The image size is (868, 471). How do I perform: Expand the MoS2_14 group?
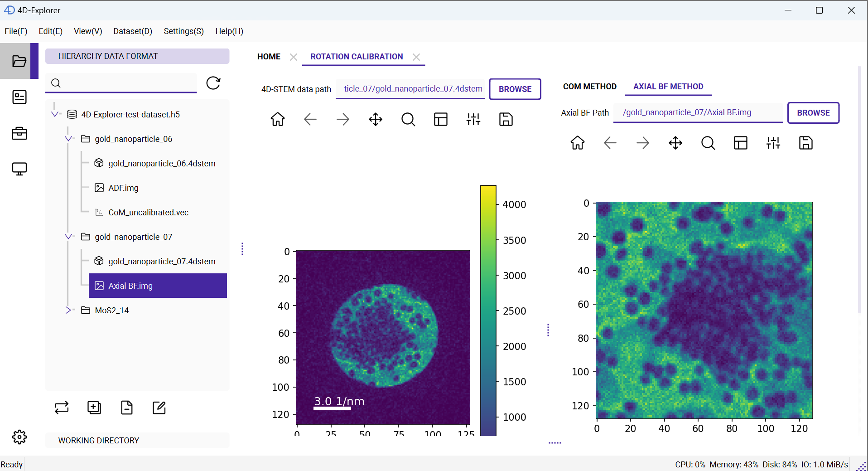pyautogui.click(x=68, y=310)
